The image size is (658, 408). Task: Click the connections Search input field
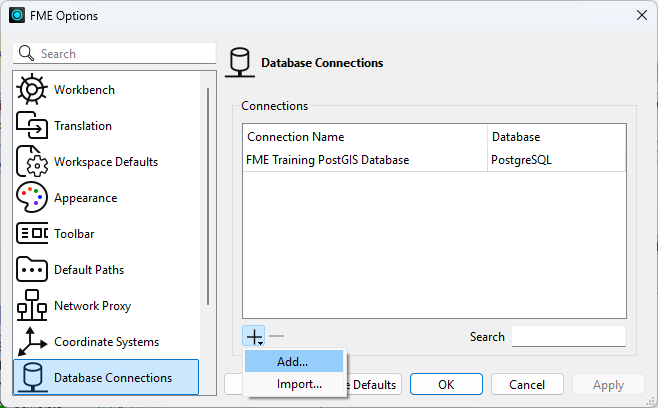click(569, 336)
